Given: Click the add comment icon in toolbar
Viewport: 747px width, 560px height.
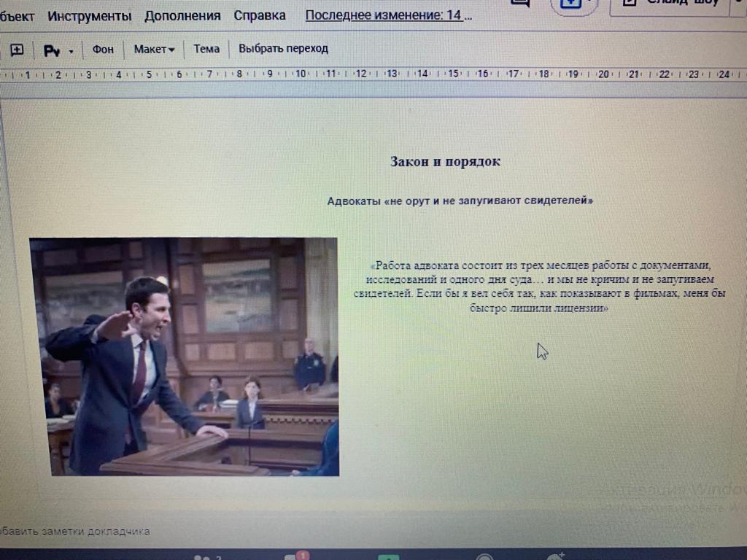Looking at the screenshot, I should pos(16,50).
